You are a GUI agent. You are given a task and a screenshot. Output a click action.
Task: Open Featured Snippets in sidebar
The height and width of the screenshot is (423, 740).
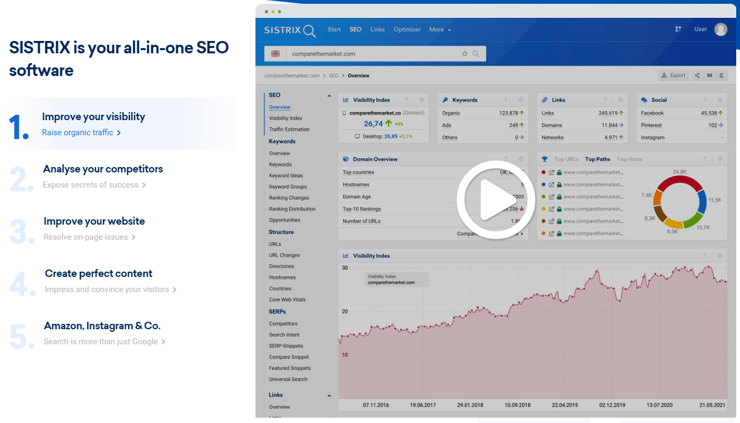[290, 368]
